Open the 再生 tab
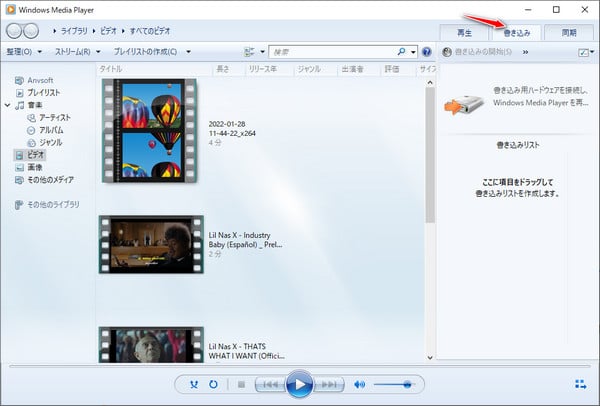This screenshot has width=600, height=406. click(464, 33)
